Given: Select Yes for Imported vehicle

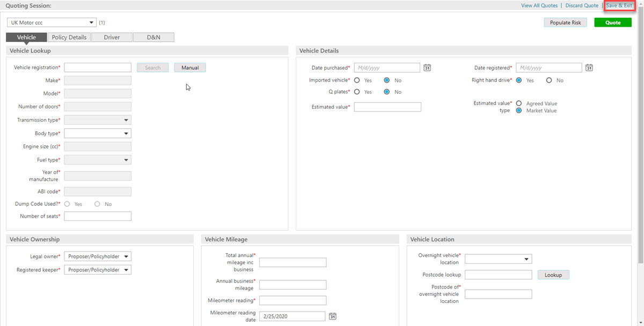Looking at the screenshot, I should pyautogui.click(x=357, y=80).
